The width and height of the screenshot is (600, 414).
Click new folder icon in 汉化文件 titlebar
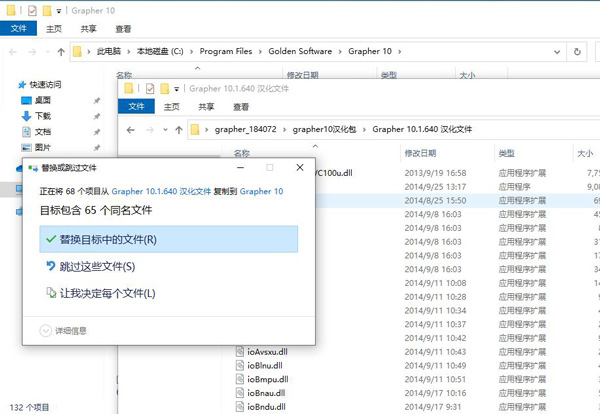tap(165, 89)
